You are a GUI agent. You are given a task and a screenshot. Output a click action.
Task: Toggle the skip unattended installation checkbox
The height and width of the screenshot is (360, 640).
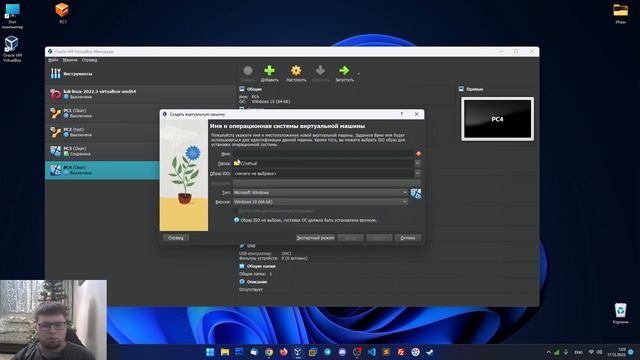236,211
